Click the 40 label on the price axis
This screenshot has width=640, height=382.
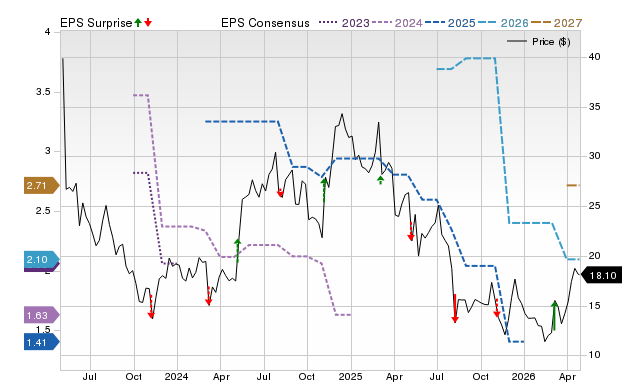pos(594,57)
